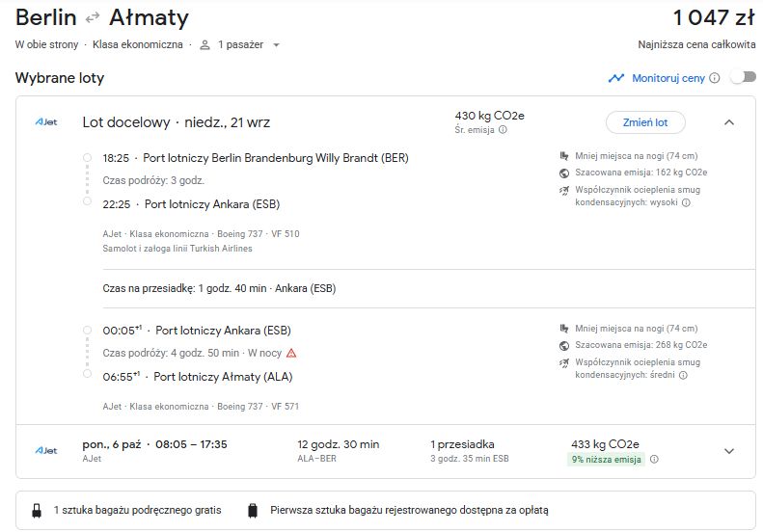
Task: Open info icon beside 9% niższa emisja
Action: pos(655,459)
